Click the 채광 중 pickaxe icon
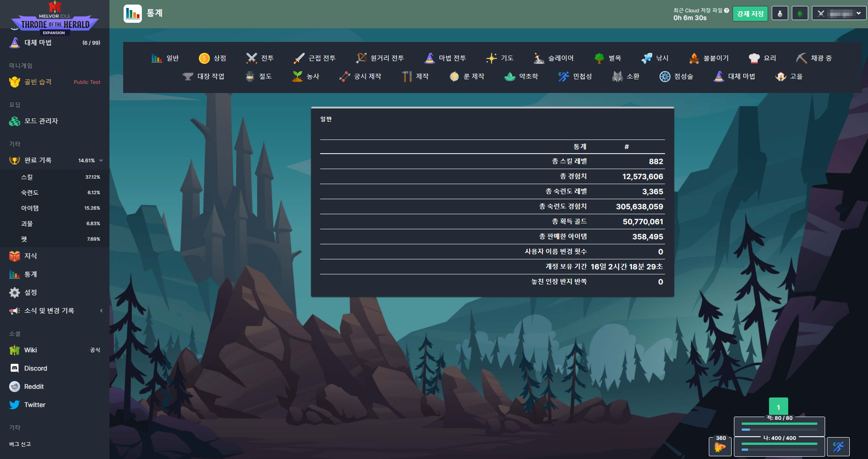Viewport: 868px width, 459px height. (x=802, y=58)
